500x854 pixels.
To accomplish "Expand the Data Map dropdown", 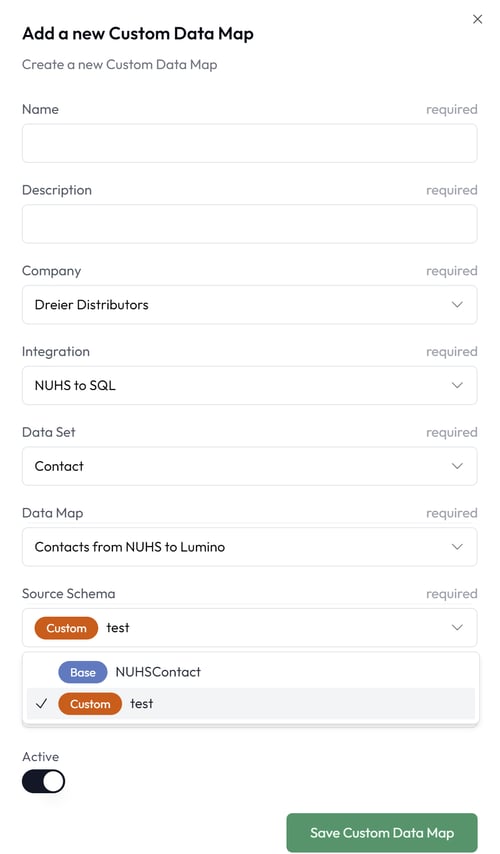I will [x=249, y=546].
